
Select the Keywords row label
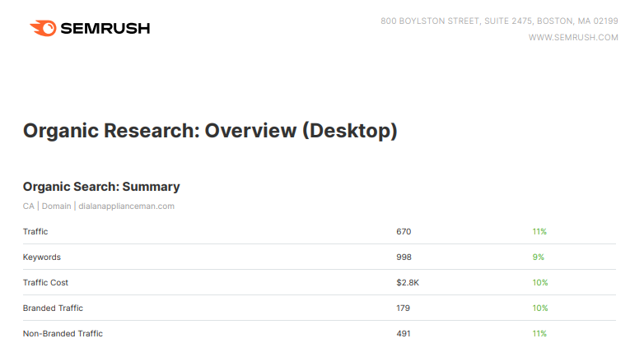point(42,257)
